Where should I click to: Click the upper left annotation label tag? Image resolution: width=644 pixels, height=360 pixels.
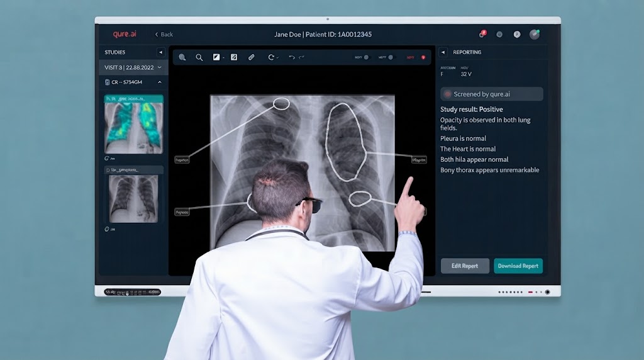pyautogui.click(x=182, y=160)
